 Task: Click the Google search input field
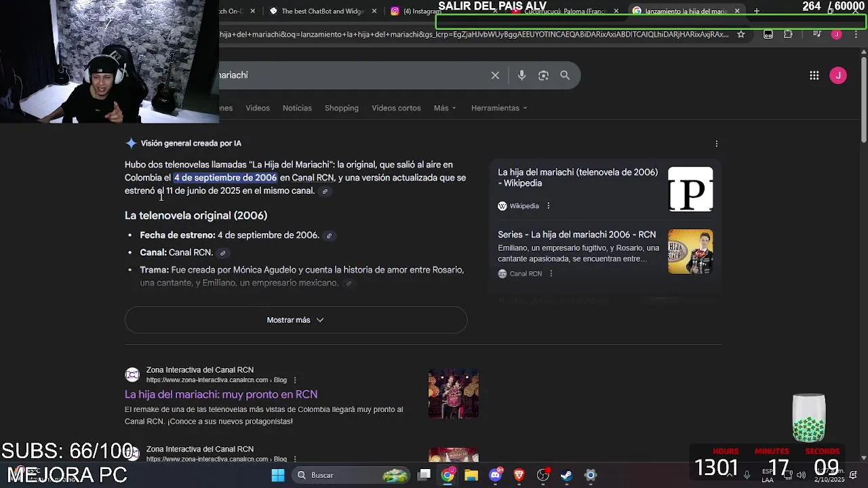(353, 75)
